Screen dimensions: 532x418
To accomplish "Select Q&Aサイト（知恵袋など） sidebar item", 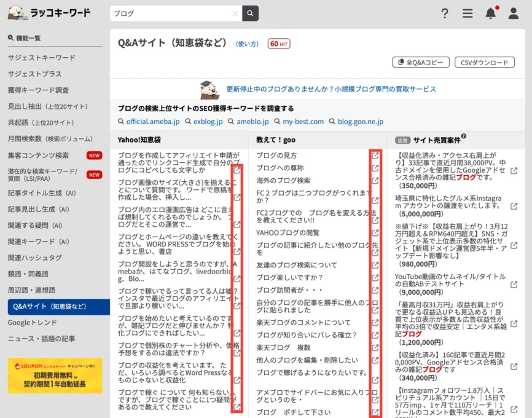I will 59,307.
